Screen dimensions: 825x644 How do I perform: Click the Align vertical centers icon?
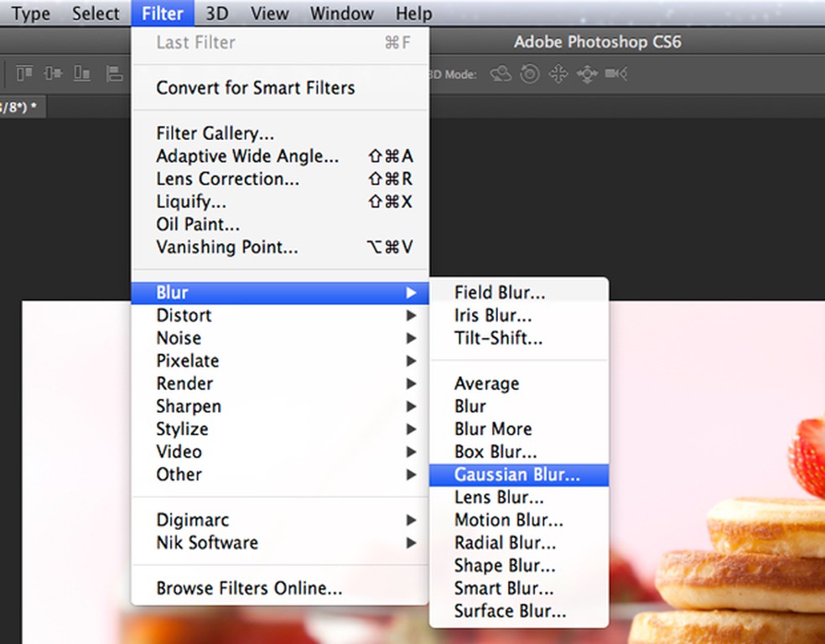(x=53, y=74)
